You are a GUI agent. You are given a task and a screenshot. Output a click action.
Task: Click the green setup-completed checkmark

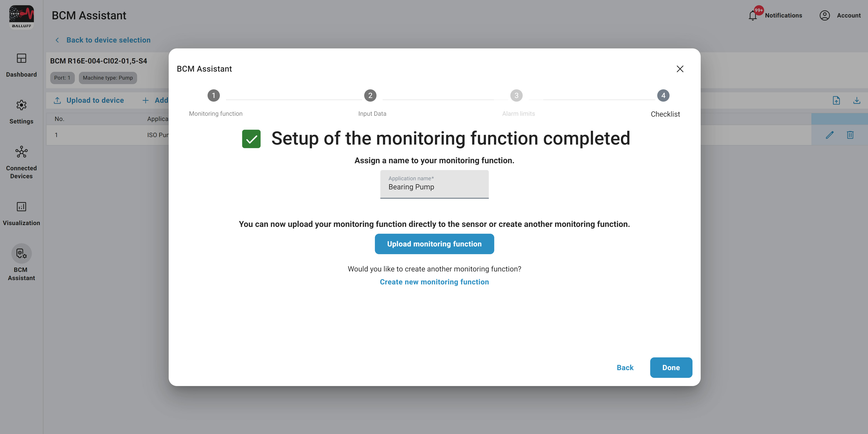point(251,139)
